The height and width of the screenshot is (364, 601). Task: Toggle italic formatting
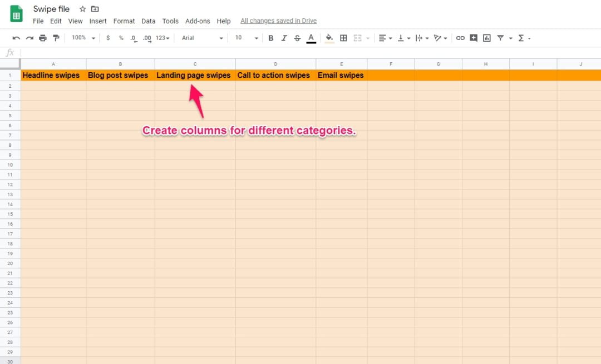[x=284, y=38]
